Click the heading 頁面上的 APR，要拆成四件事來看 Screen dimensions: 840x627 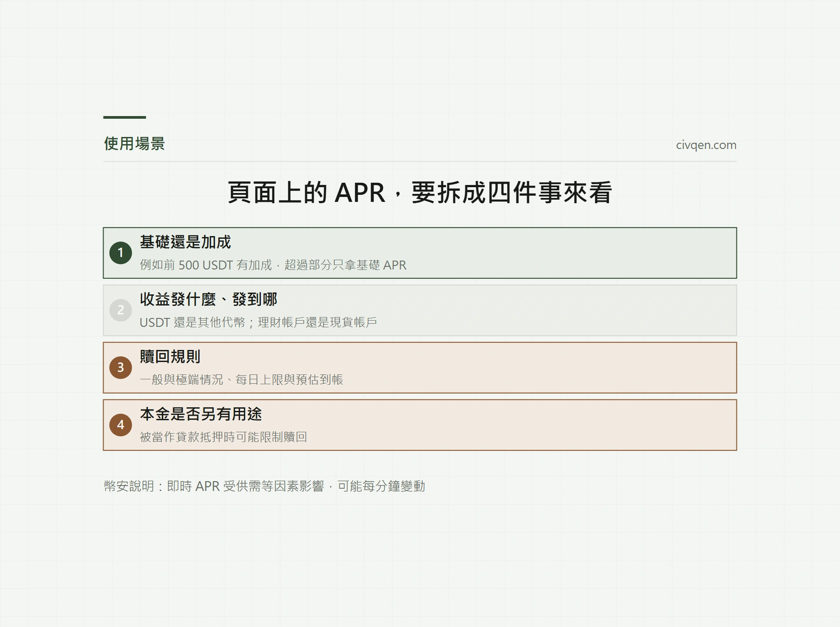tap(420, 193)
